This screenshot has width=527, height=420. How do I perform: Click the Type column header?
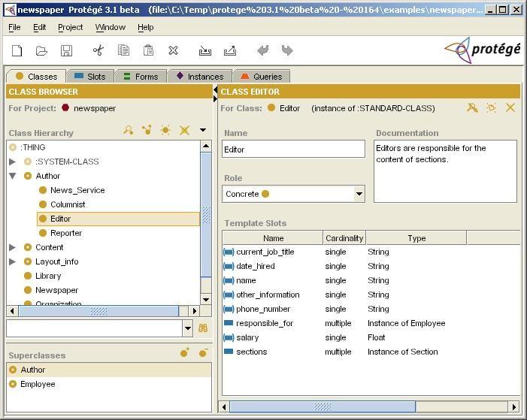416,238
